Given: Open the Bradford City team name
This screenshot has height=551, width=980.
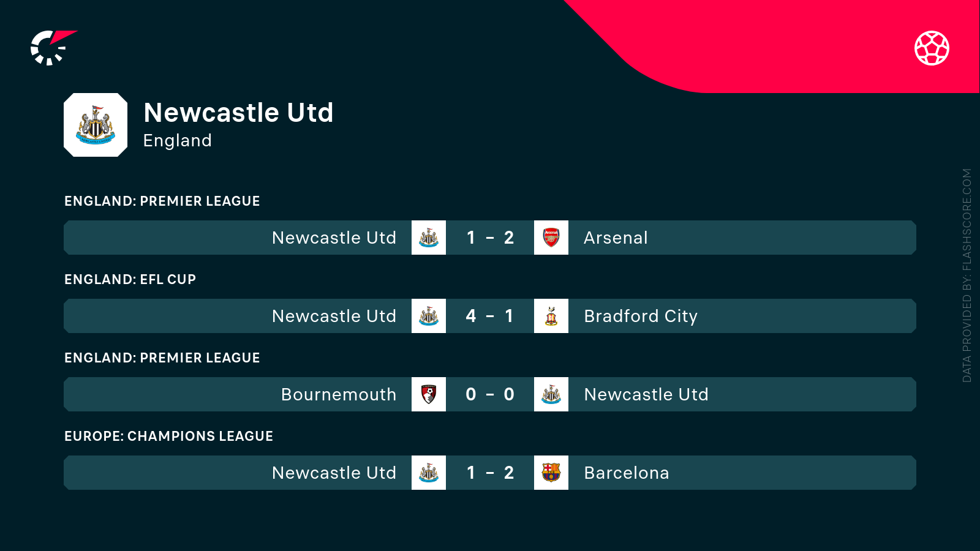Looking at the screenshot, I should pos(641,316).
